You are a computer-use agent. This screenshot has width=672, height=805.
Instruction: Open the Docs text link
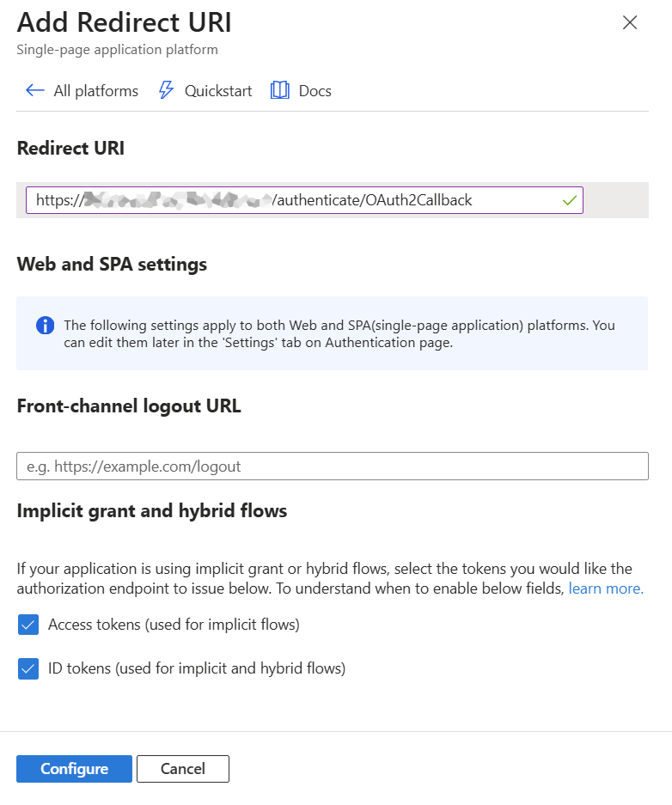coord(315,91)
